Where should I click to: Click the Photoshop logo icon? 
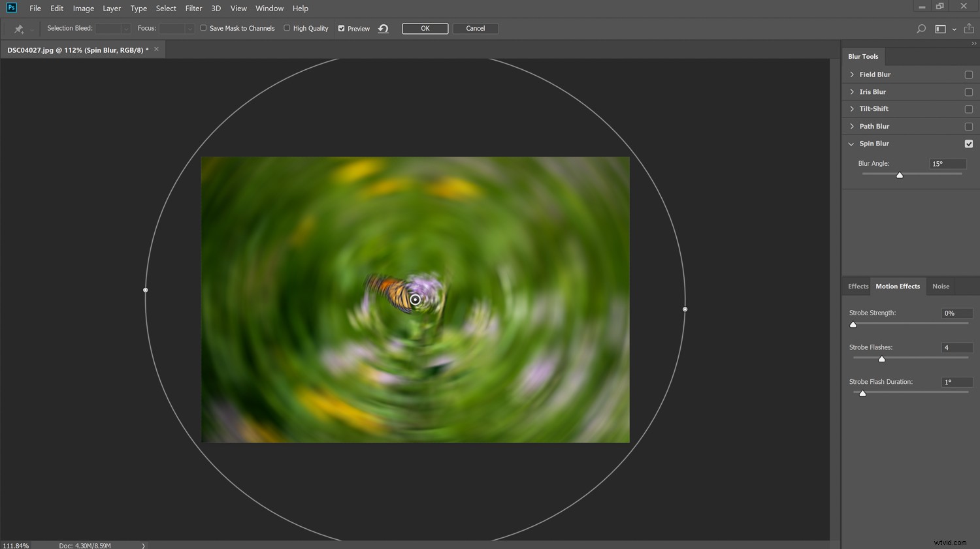10,8
